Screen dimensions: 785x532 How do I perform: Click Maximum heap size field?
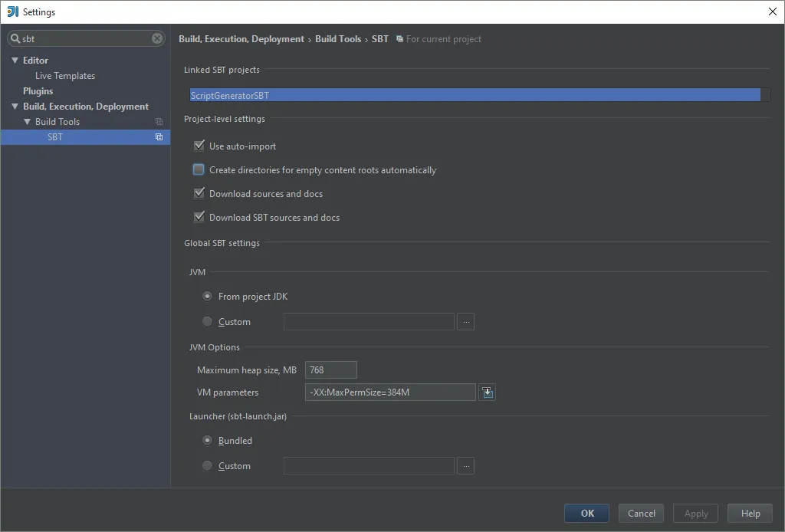tap(331, 369)
